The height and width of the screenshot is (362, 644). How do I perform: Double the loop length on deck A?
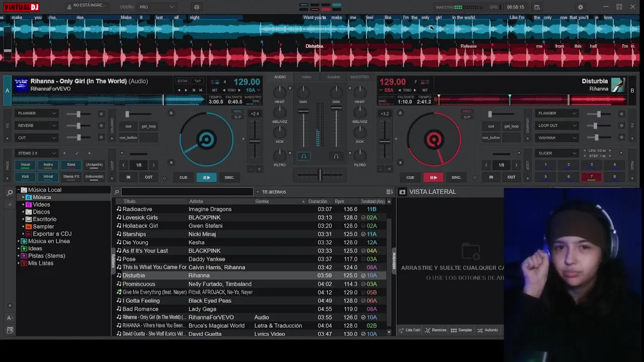pos(153,165)
